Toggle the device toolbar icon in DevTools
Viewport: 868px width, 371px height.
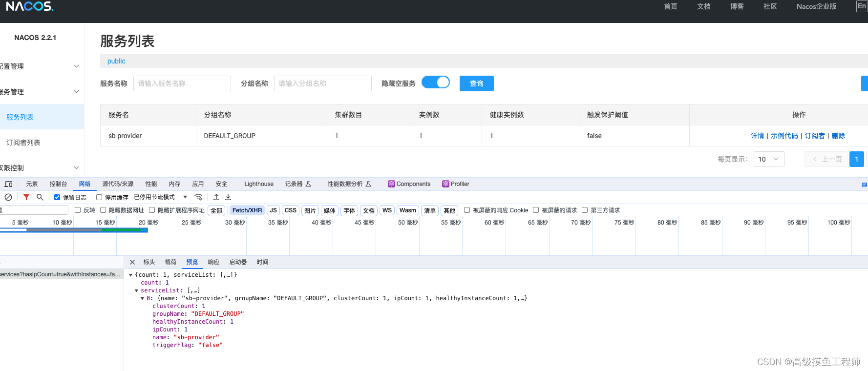(8, 184)
